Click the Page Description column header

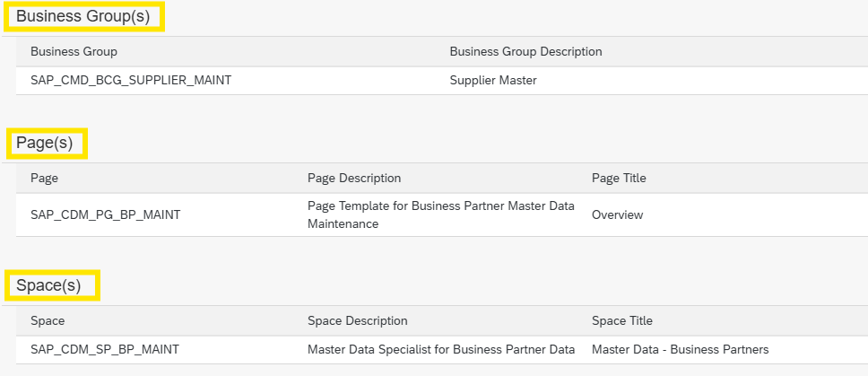354,178
